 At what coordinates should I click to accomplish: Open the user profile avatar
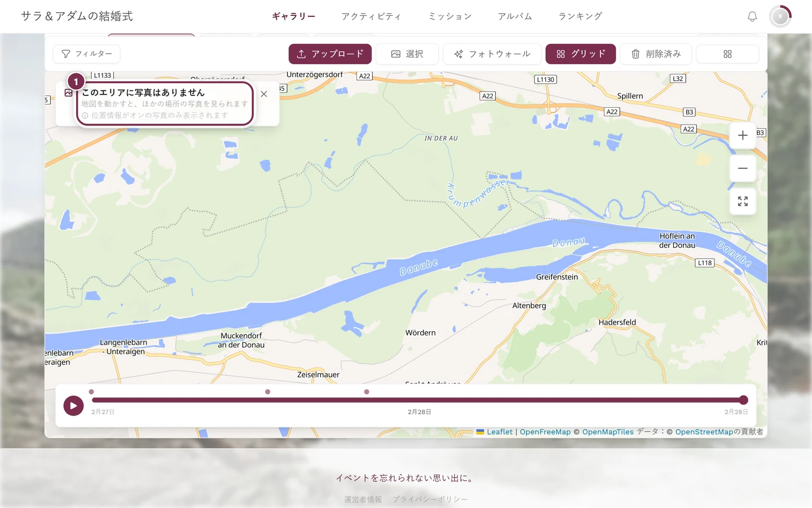click(x=780, y=16)
